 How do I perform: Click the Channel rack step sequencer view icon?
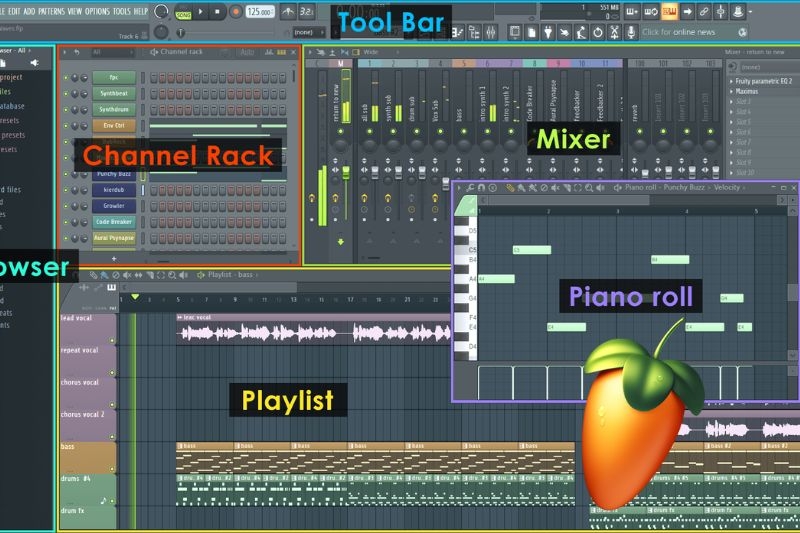click(x=281, y=52)
